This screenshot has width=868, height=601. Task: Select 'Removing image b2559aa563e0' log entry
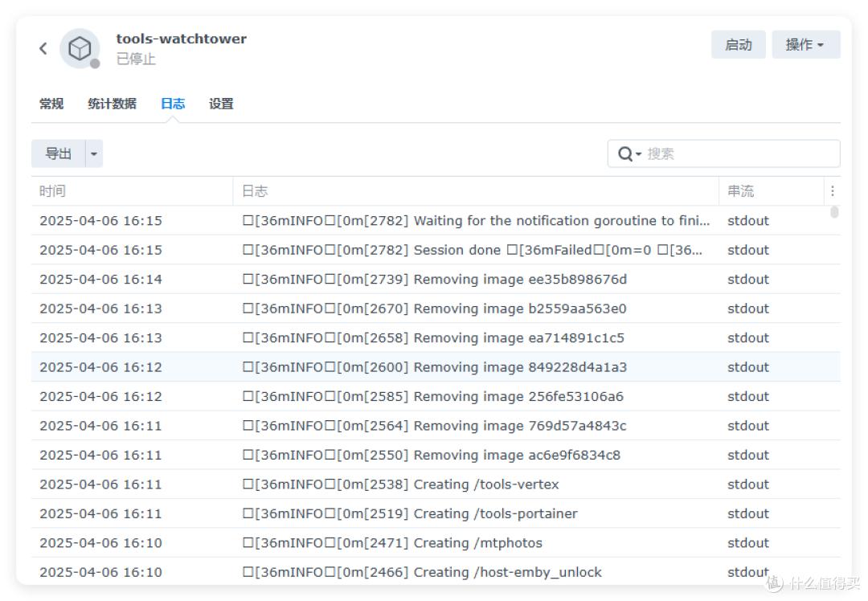[436, 309]
